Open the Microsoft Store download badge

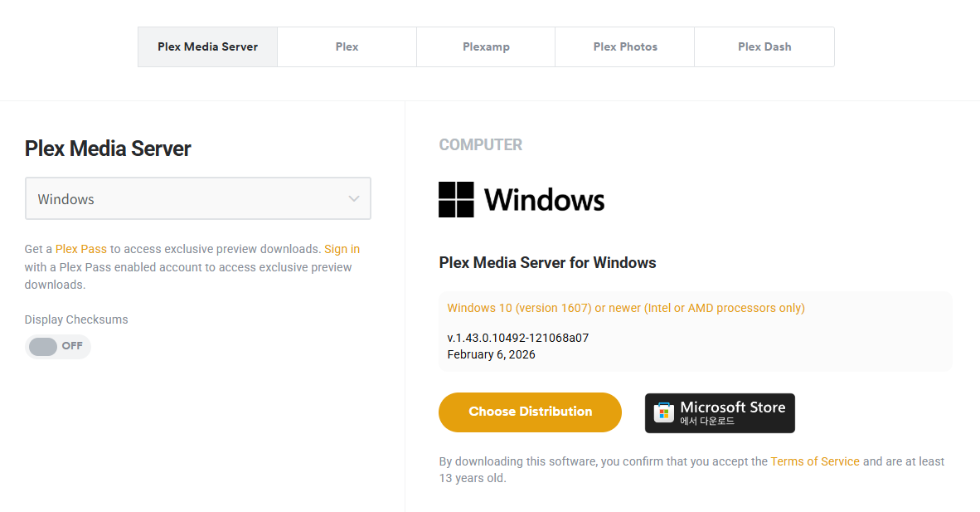click(x=720, y=413)
